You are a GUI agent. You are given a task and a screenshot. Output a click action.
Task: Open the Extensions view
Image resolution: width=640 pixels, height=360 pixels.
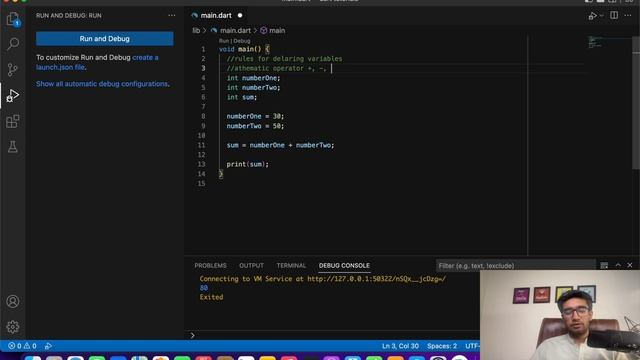click(x=13, y=121)
